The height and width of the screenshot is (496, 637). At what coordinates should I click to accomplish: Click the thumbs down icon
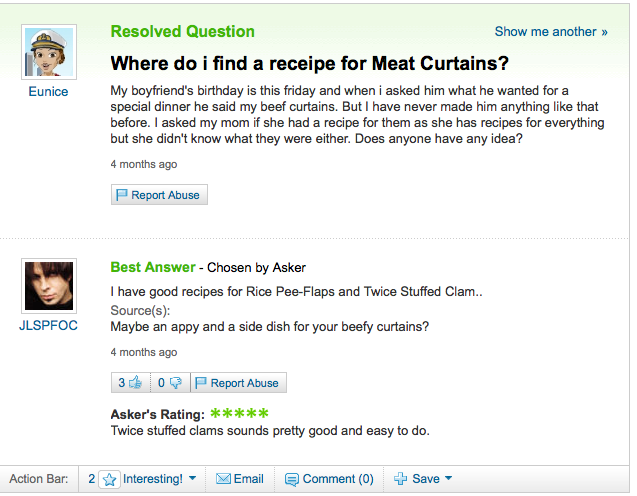click(x=176, y=383)
